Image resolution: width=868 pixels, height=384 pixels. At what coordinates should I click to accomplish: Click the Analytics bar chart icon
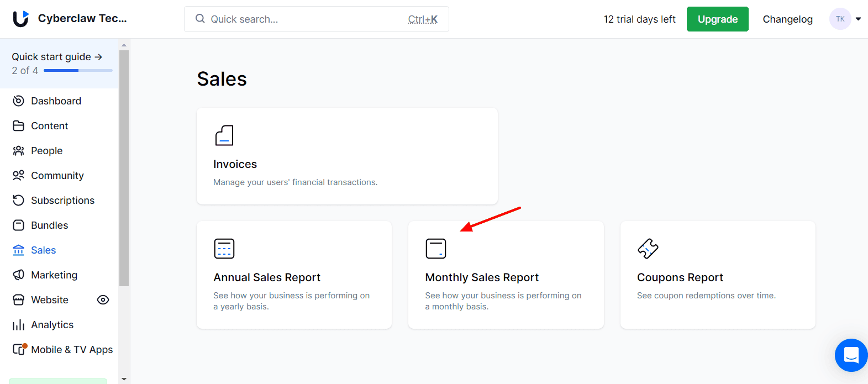pos(19,325)
